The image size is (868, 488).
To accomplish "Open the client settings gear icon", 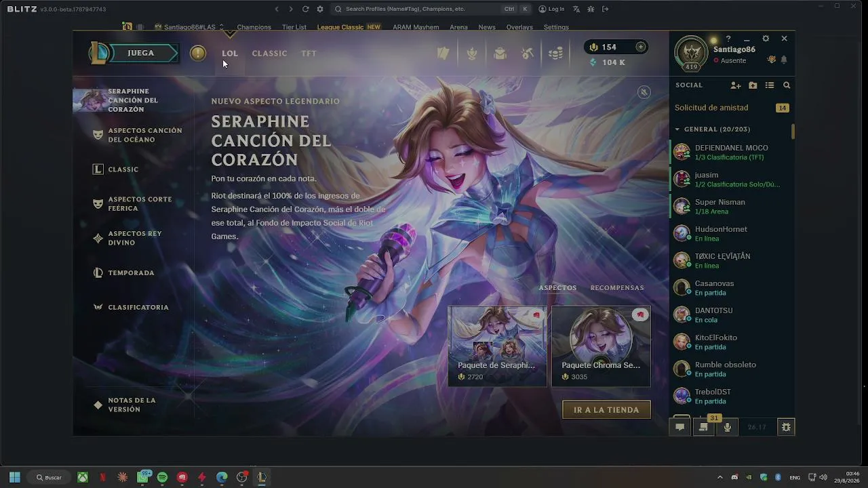I will click(x=766, y=39).
